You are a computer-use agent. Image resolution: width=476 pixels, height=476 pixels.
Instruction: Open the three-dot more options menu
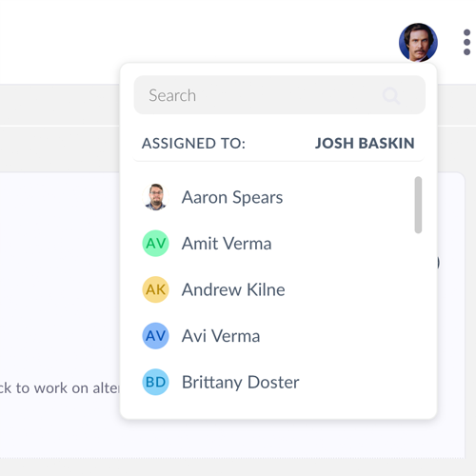click(466, 42)
